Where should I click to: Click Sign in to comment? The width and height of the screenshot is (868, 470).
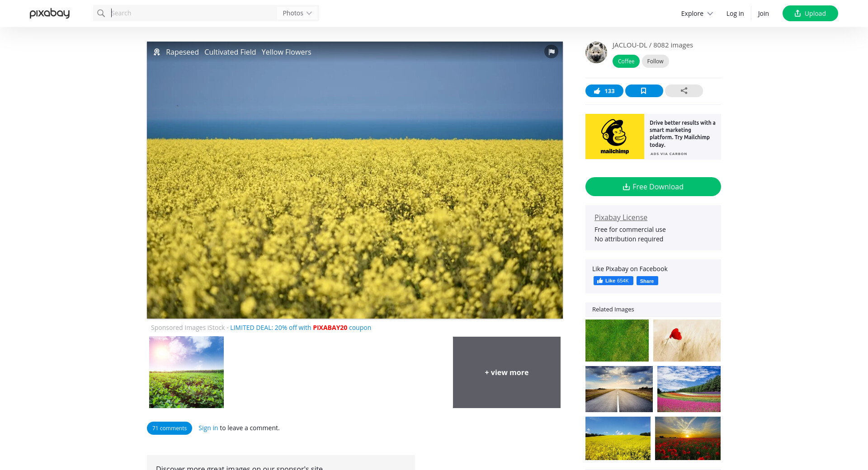208,428
